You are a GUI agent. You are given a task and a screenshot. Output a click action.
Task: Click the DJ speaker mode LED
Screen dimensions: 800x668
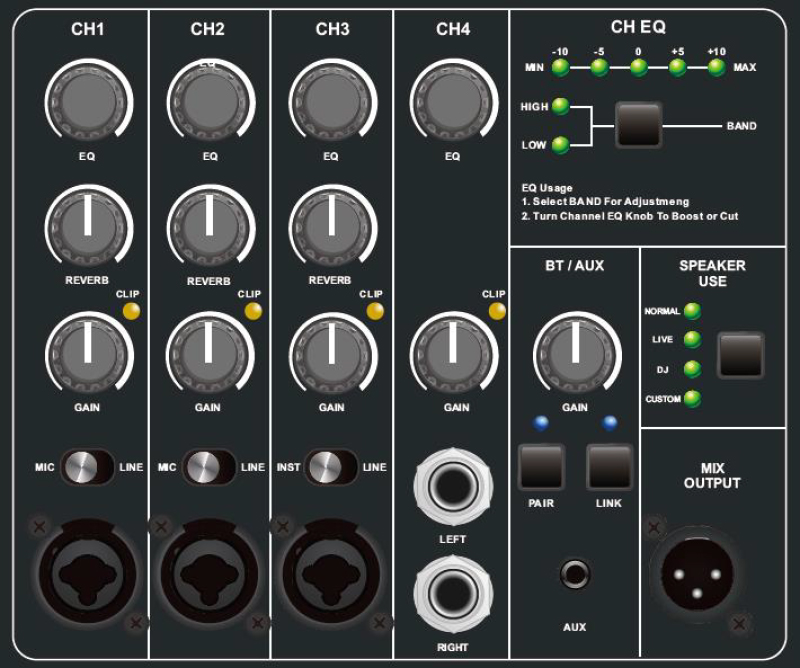click(x=692, y=369)
